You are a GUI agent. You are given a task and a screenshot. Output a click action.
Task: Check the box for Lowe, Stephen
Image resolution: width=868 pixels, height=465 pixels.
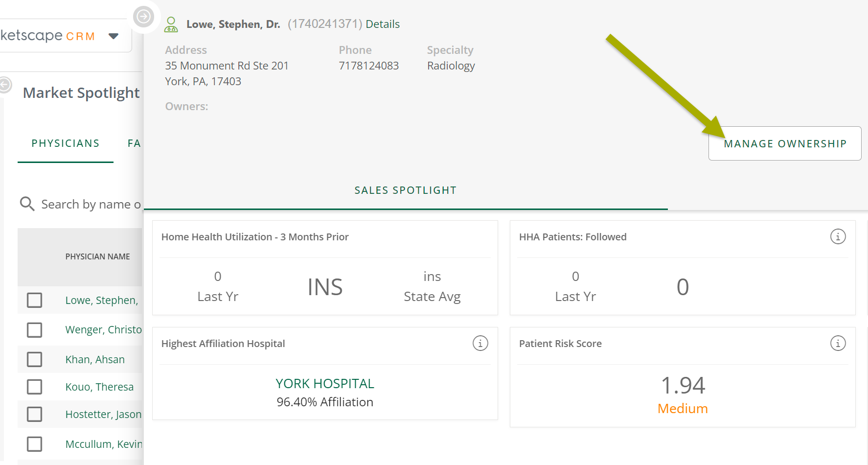coord(34,300)
